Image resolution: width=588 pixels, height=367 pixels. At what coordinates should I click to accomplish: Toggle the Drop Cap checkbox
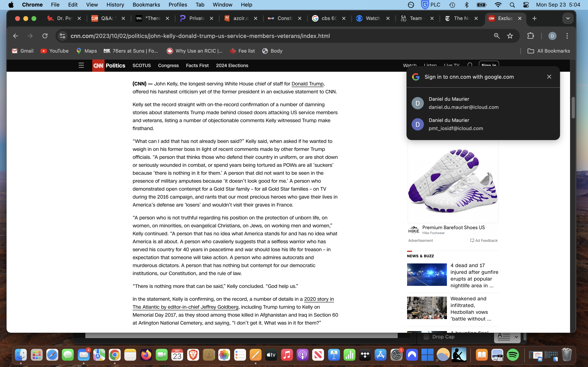pyautogui.click(x=426, y=337)
